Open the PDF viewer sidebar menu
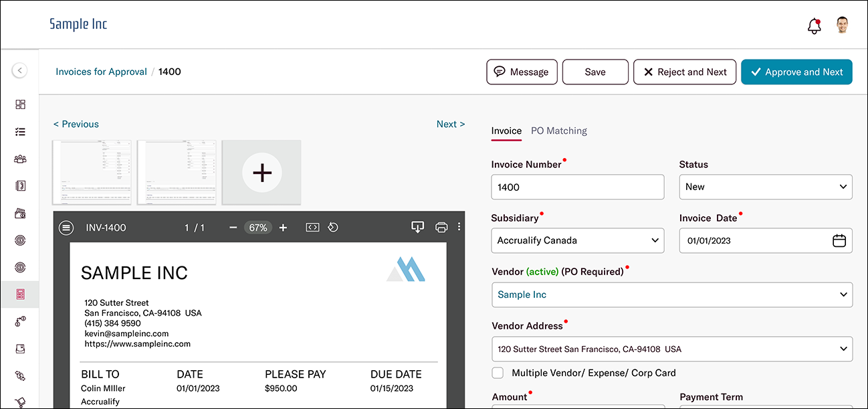868x409 pixels. (x=66, y=228)
